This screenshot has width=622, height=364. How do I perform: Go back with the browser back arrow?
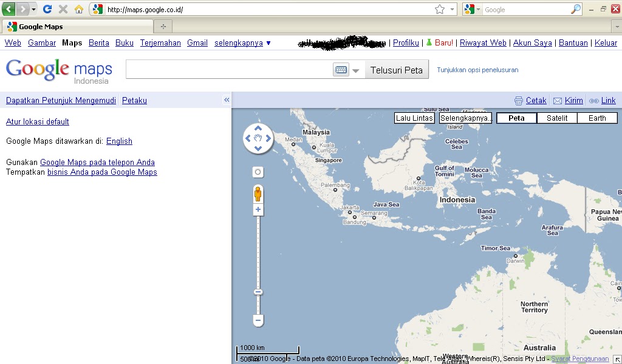[9, 8]
